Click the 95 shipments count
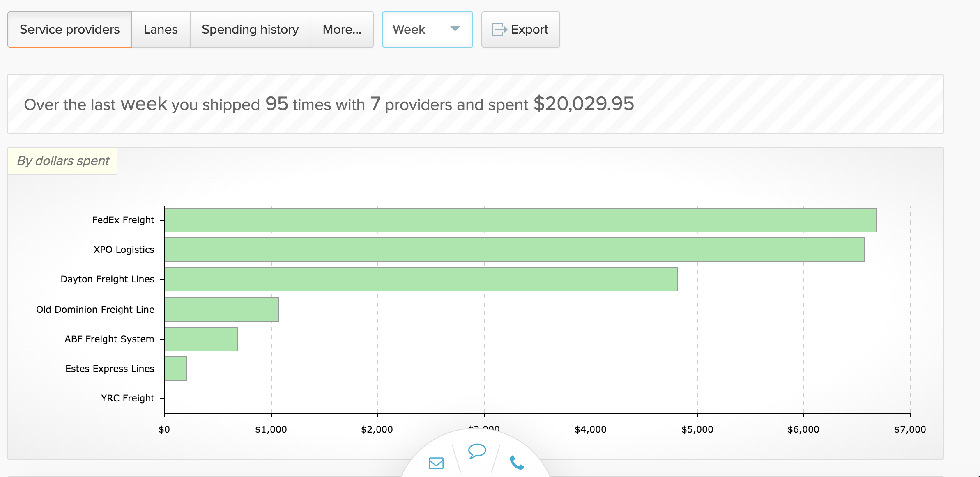 [x=277, y=103]
